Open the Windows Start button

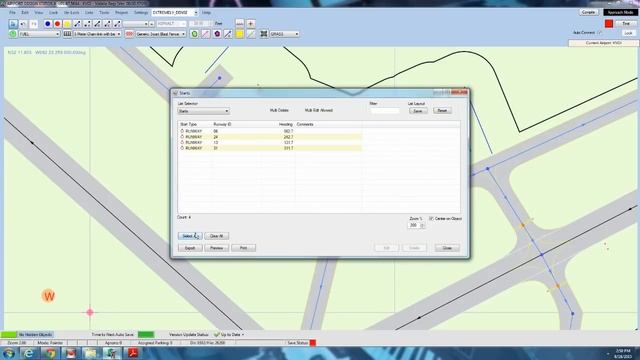pyautogui.click(x=9, y=353)
